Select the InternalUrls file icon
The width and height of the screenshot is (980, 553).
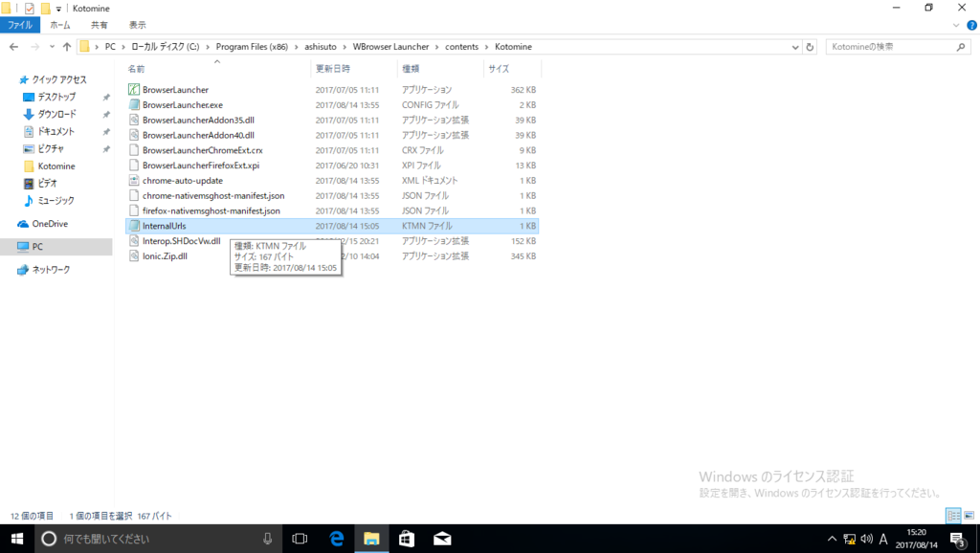pyautogui.click(x=134, y=226)
